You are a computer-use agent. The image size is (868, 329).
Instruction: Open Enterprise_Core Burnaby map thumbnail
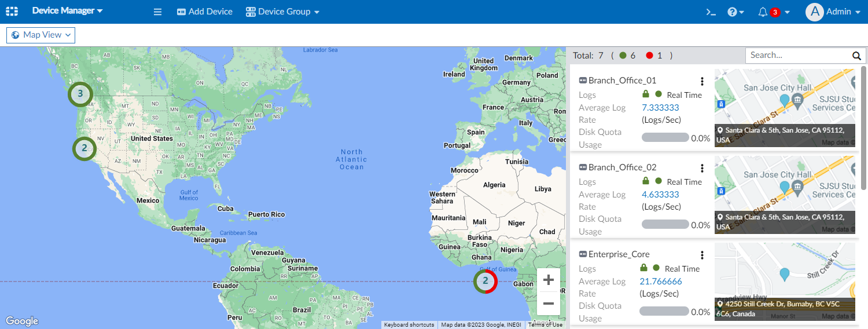[785, 282]
